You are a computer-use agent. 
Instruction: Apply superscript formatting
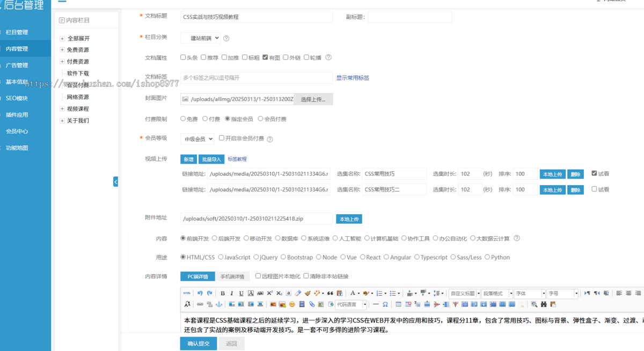(x=269, y=293)
